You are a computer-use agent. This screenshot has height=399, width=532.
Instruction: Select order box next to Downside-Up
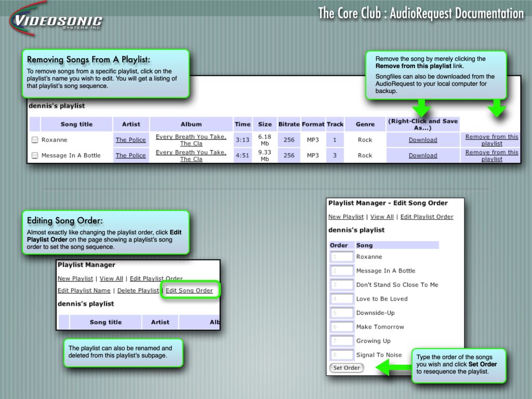tap(341, 313)
